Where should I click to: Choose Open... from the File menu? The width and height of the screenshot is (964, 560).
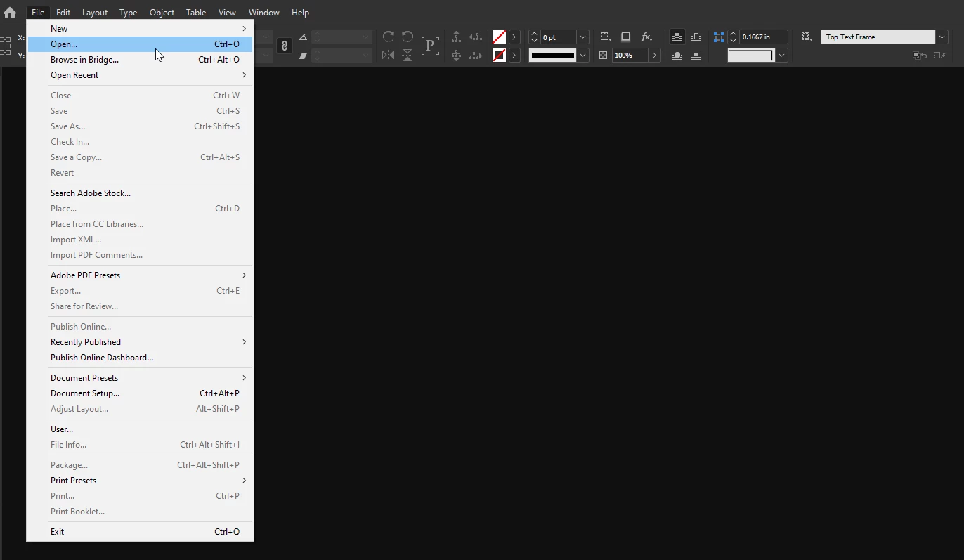140,44
